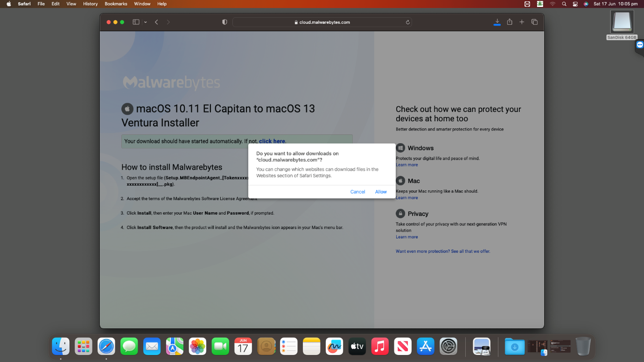Open Learn more under Privacy
Screen dimensions: 644x362
point(407,237)
